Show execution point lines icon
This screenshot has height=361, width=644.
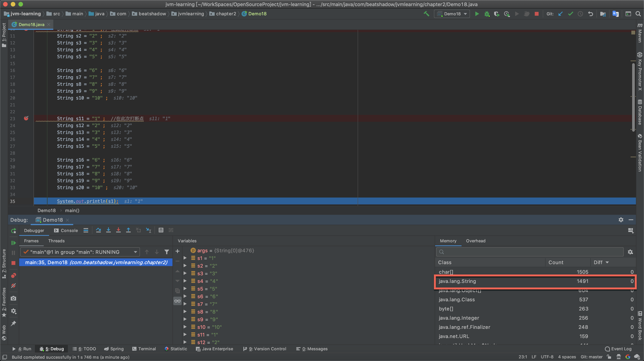click(x=86, y=230)
